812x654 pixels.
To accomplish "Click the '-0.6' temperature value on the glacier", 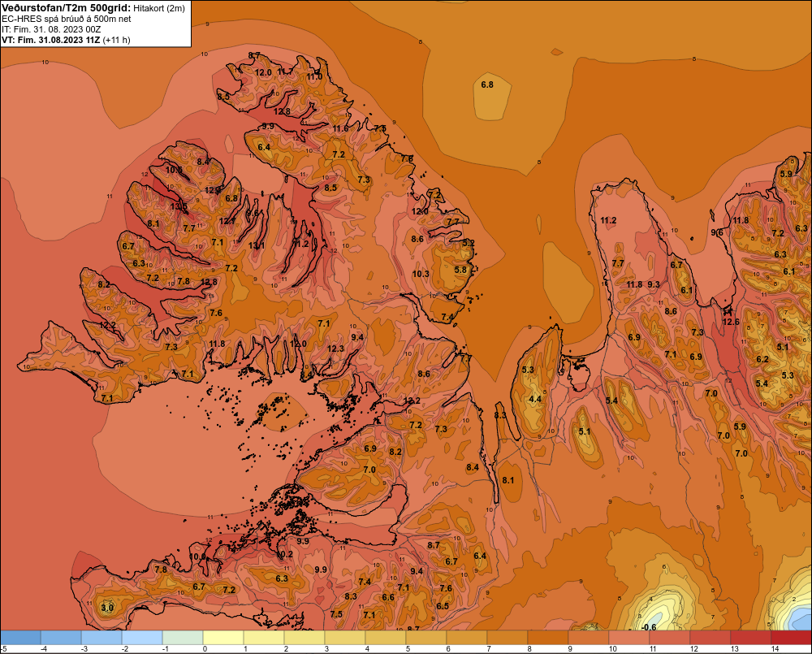I will [648, 627].
